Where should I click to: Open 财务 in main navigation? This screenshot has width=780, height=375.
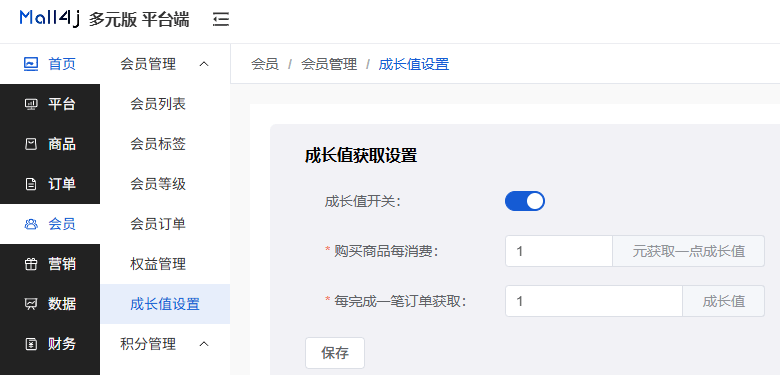click(50, 344)
